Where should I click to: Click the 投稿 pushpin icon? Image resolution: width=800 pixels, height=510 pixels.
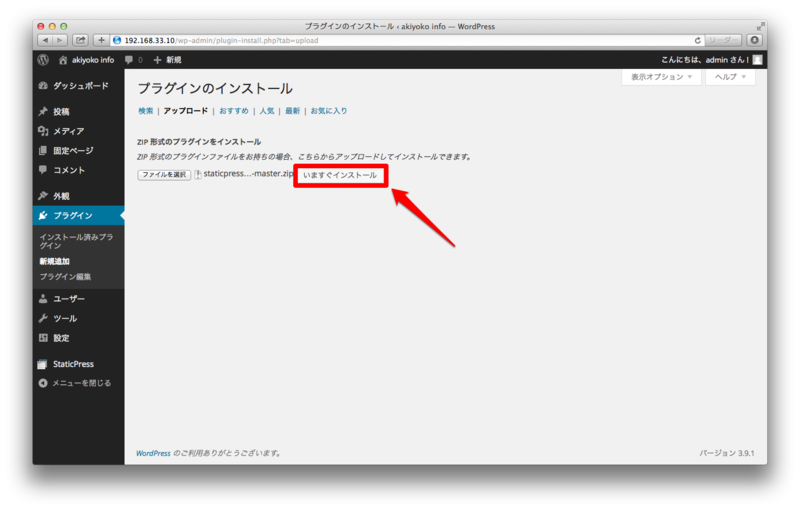pos(43,111)
